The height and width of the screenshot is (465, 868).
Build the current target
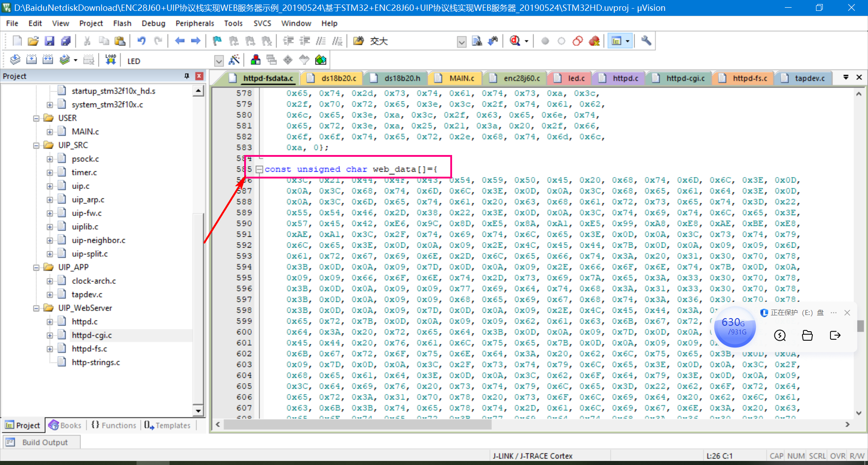click(x=32, y=59)
